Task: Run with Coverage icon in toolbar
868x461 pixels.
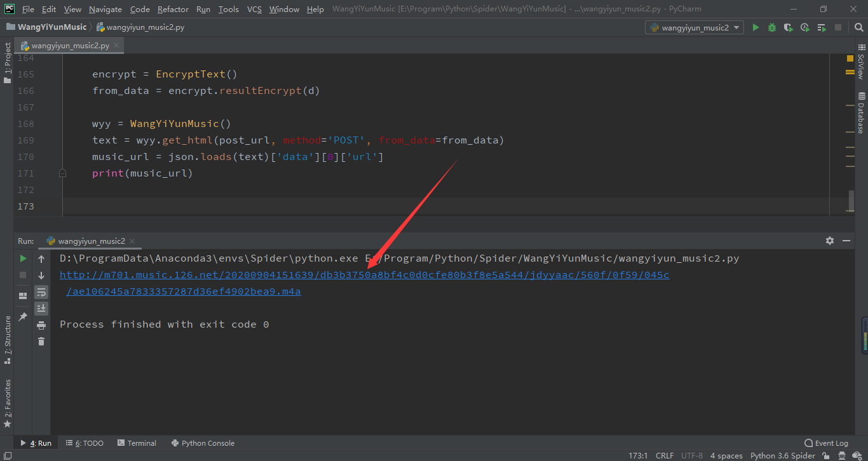Action: [789, 27]
